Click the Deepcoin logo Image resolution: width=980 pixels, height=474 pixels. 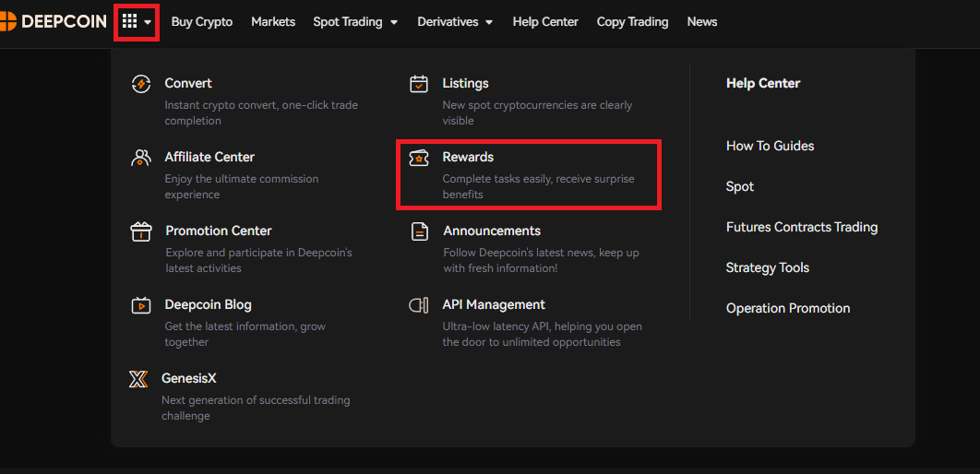(x=54, y=21)
